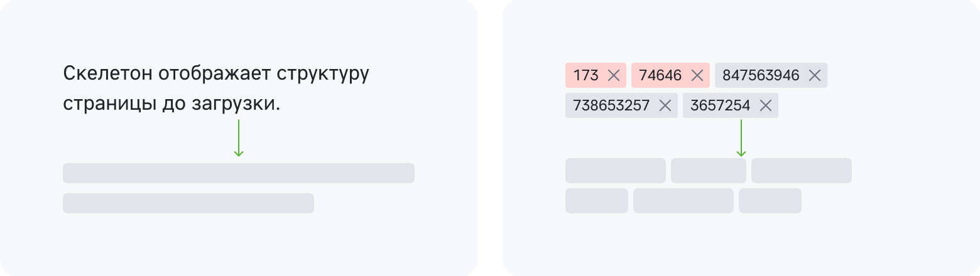Click the last skeleton tag in top row
The height and width of the screenshot is (276, 980).
coord(802,171)
